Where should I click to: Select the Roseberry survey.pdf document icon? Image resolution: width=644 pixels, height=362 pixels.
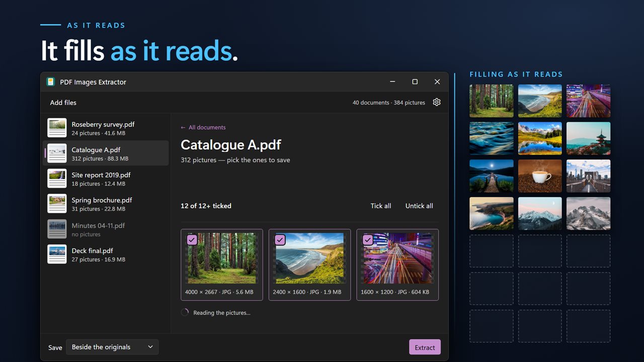tap(57, 128)
